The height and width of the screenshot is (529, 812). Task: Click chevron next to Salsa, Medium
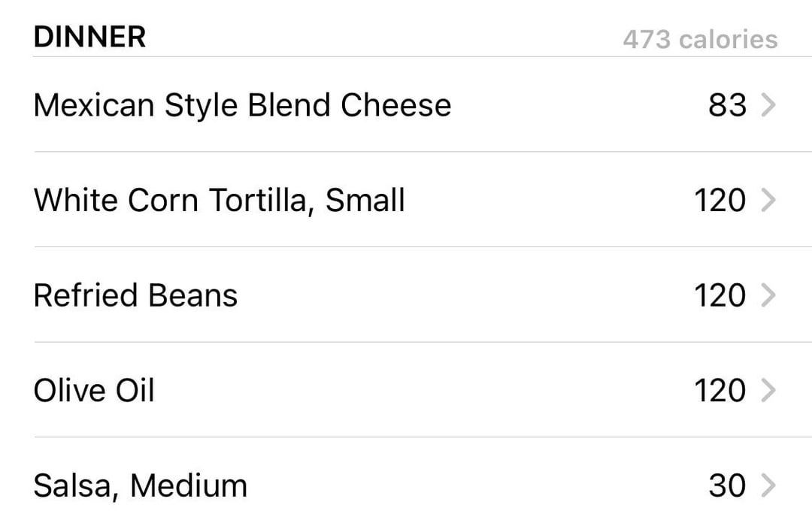(768, 485)
